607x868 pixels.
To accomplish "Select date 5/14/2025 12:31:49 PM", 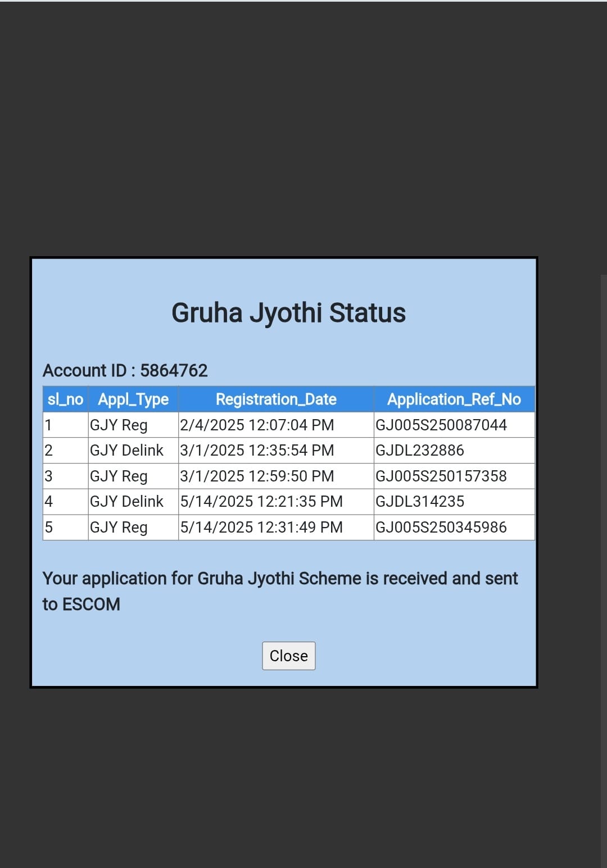I will coord(261,527).
